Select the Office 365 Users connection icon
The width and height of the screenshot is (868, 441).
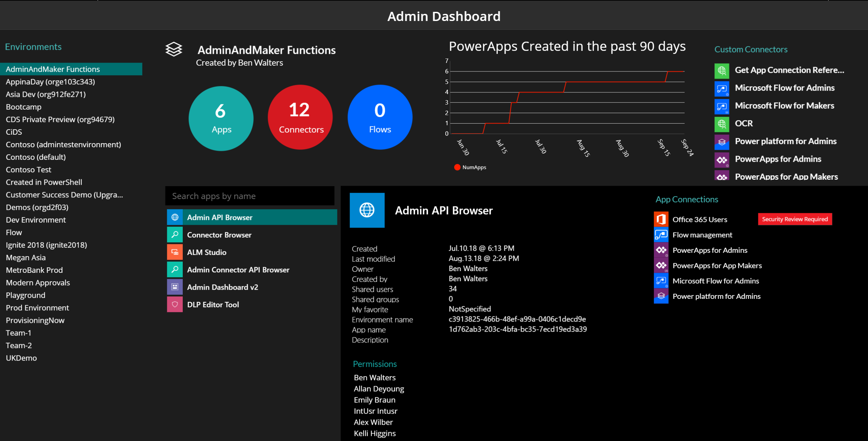[661, 219]
